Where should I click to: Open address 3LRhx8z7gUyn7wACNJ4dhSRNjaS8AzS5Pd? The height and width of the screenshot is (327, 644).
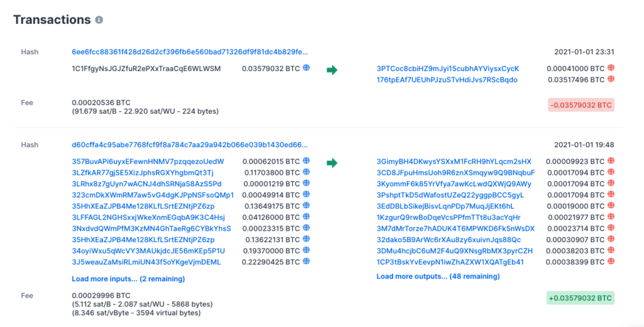147,184
